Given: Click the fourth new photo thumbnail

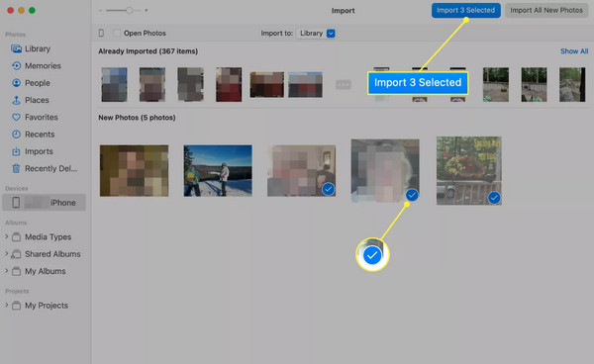Looking at the screenshot, I should click(385, 171).
